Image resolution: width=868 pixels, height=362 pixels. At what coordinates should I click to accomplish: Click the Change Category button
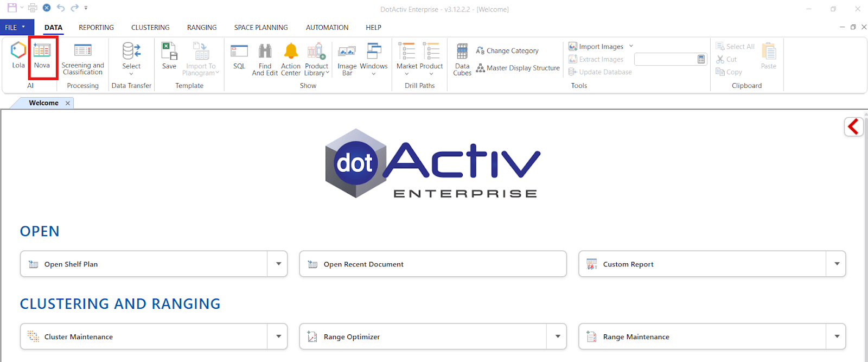coord(507,50)
